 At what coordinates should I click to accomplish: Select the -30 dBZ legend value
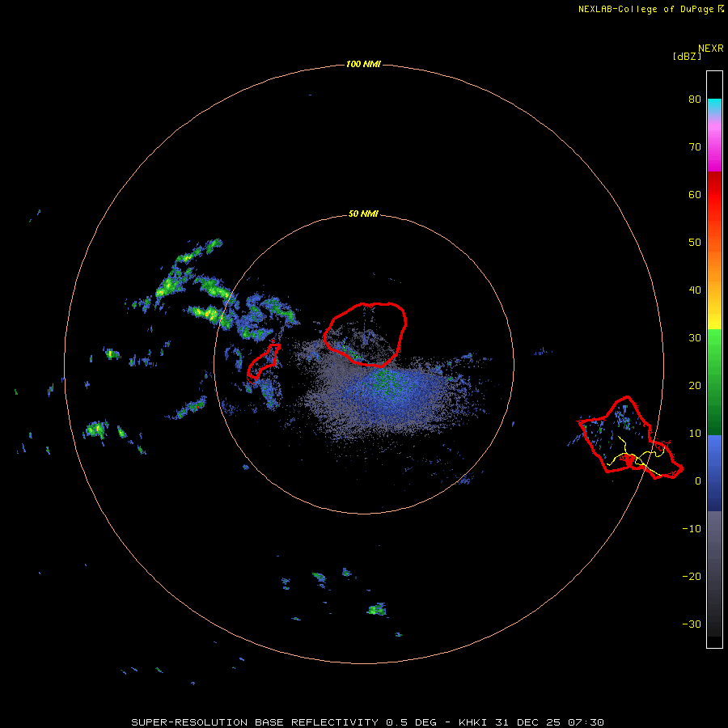click(x=692, y=624)
